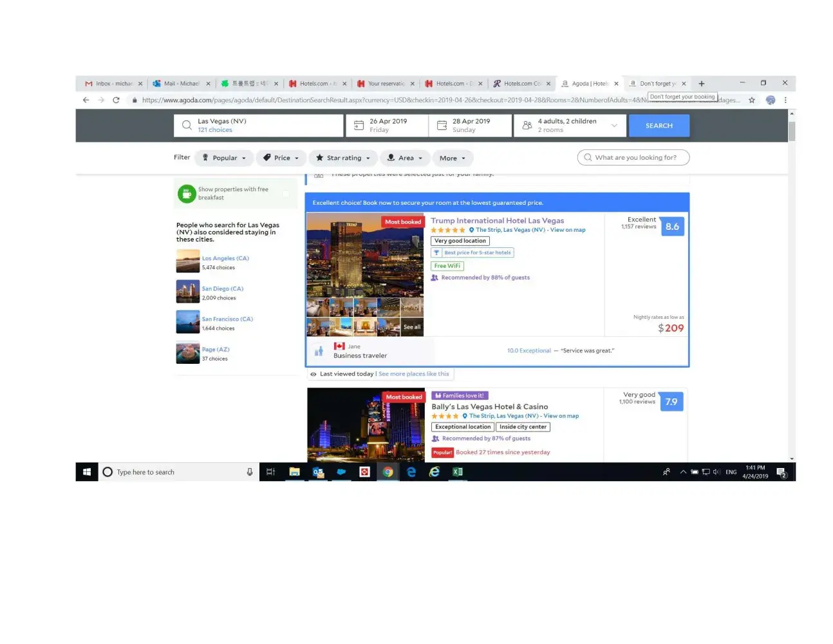The height and width of the screenshot is (644, 833).
Task: Click the page's vertical scrollbar thumb
Action: click(791, 131)
